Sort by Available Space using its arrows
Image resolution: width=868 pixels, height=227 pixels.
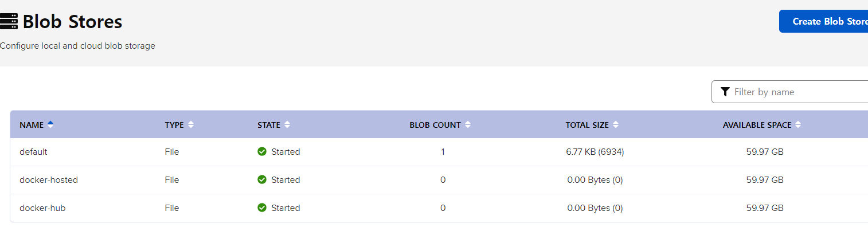pos(798,124)
